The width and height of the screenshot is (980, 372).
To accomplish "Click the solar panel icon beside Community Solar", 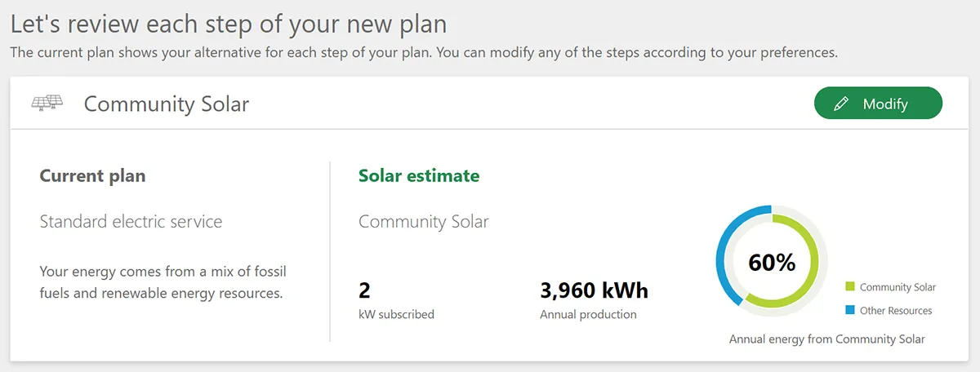I will tap(47, 104).
